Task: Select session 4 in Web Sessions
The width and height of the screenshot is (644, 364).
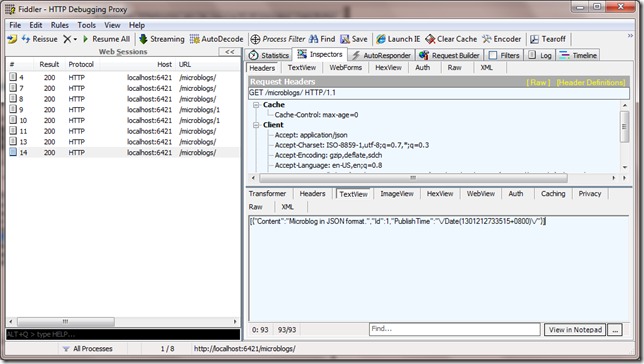Action: [123, 77]
